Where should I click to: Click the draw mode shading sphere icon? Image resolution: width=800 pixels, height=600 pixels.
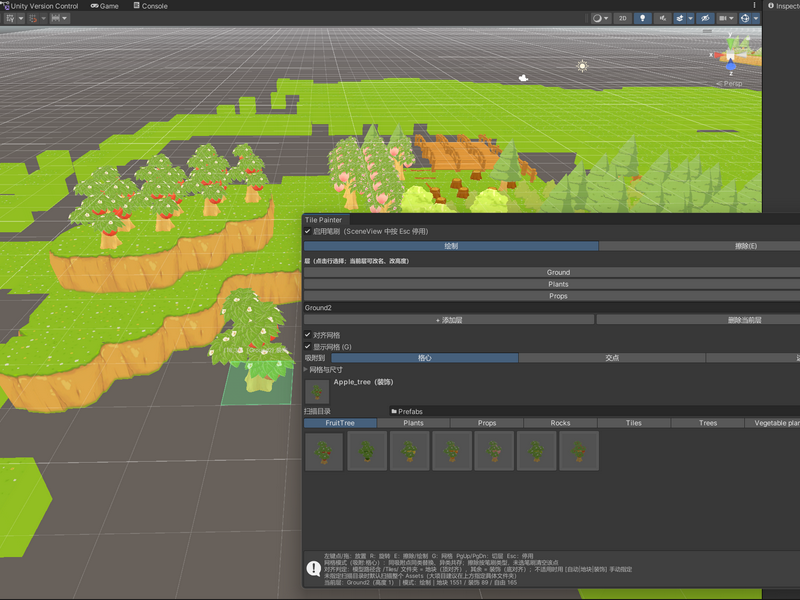[x=596, y=18]
